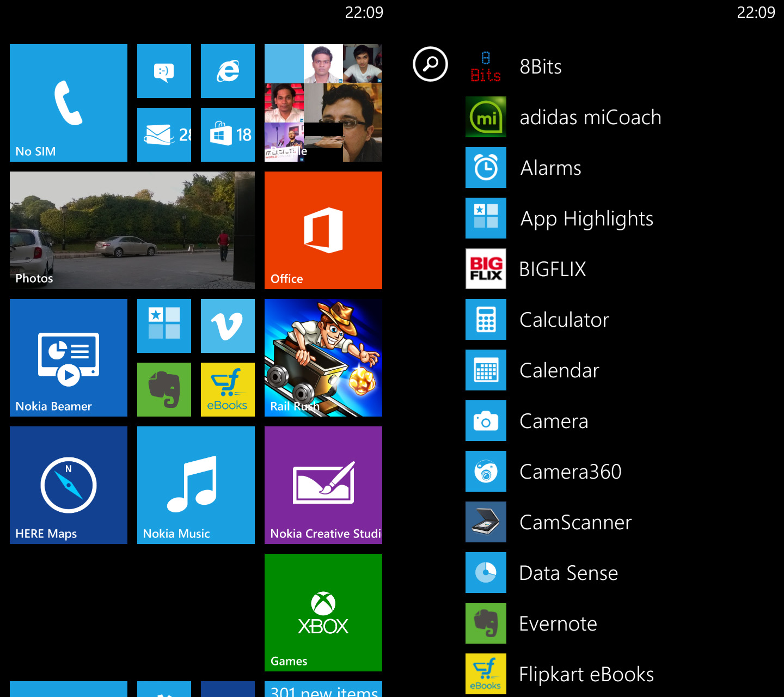This screenshot has width=784, height=697.
Task: Open Flipkart eBooks icon in app list
Action: [x=486, y=674]
